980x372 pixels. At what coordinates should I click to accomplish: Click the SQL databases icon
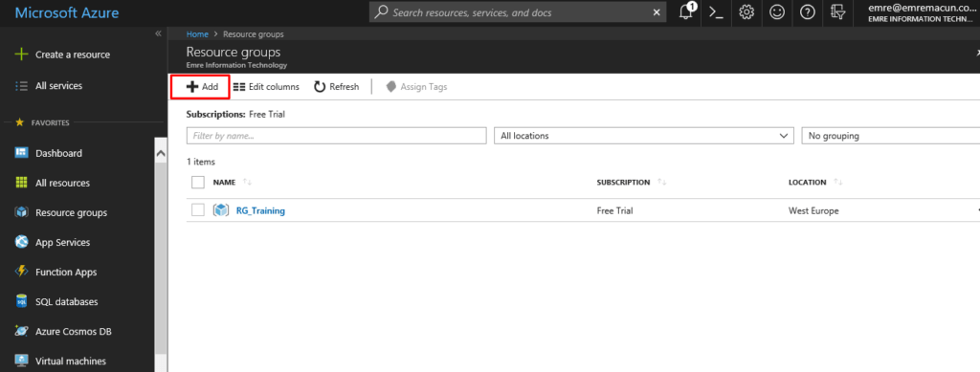click(22, 301)
